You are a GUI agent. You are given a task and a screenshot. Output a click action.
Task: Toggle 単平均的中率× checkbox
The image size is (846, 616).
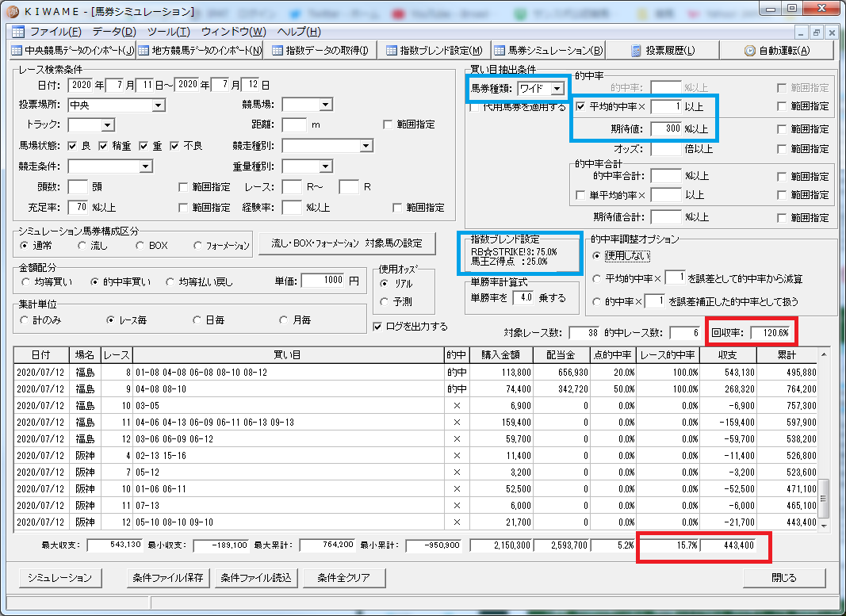tap(580, 195)
